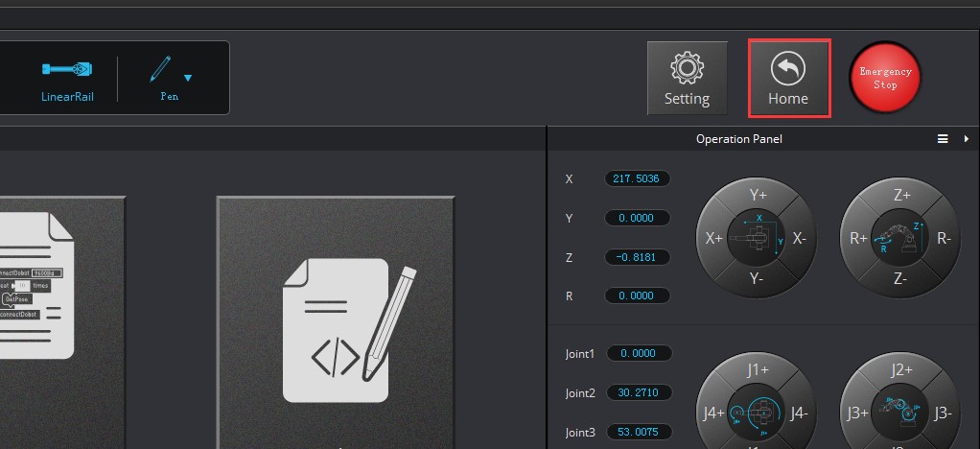Click the Home return button
The height and width of the screenshot is (449, 980).
(788, 79)
